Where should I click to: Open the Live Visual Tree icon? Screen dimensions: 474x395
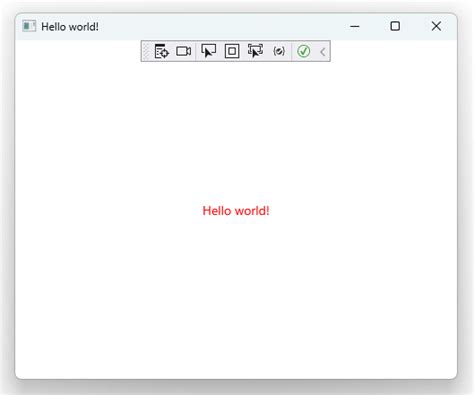click(x=162, y=51)
